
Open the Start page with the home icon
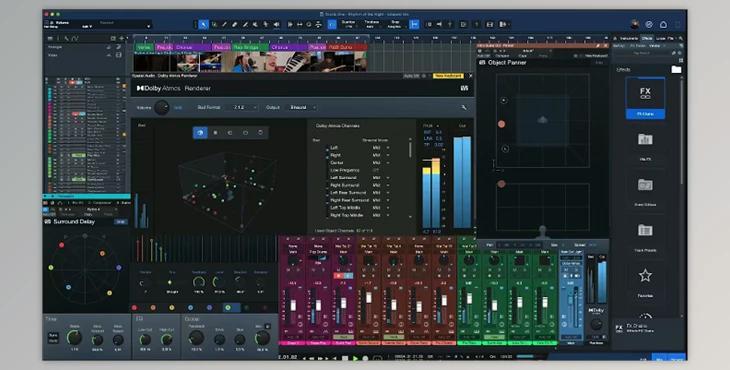[x=664, y=24]
